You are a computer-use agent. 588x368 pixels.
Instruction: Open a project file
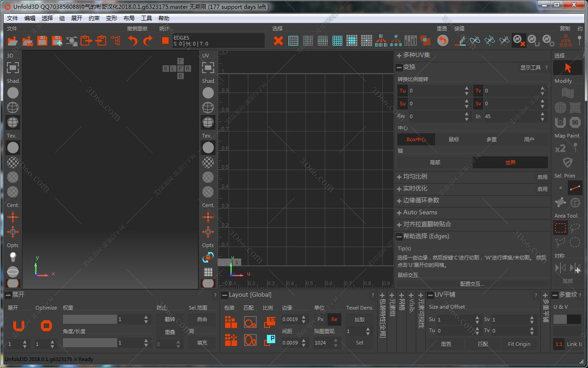pyautogui.click(x=12, y=40)
